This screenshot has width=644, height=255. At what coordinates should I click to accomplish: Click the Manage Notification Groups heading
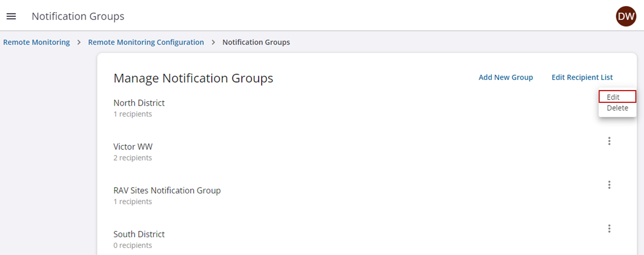click(193, 78)
